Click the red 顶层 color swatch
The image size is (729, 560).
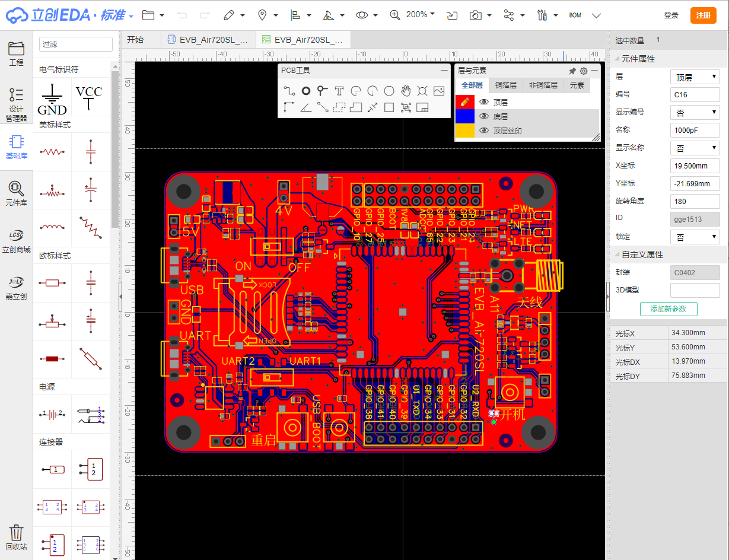[464, 102]
